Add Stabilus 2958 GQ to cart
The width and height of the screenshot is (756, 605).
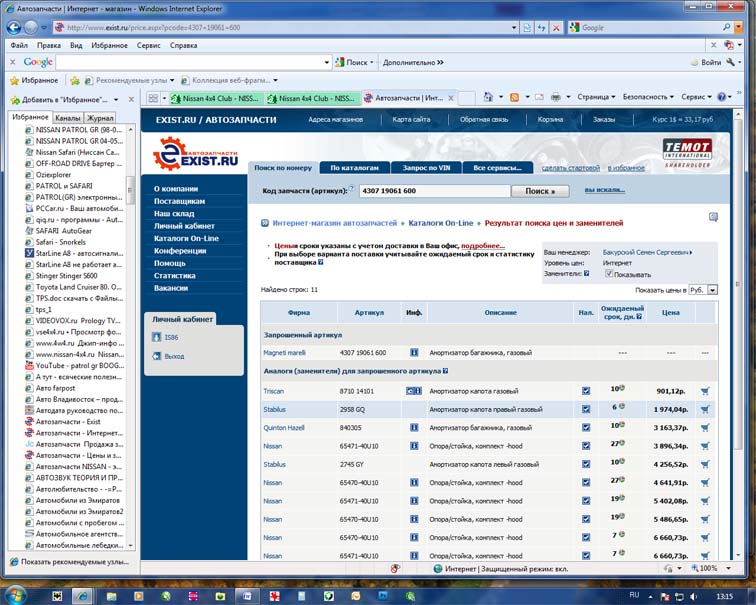coord(705,409)
